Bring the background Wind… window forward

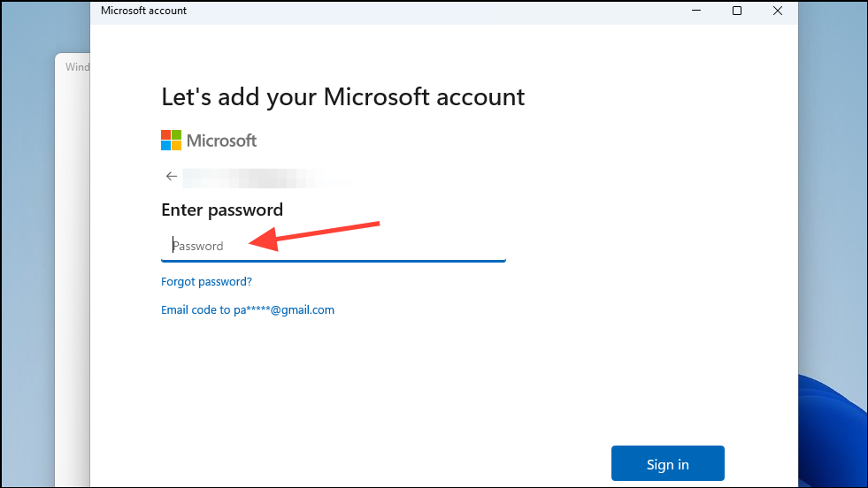[x=77, y=67]
